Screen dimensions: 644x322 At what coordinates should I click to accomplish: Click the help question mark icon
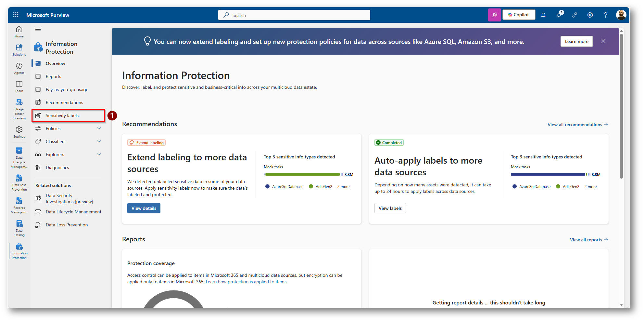[x=605, y=15]
